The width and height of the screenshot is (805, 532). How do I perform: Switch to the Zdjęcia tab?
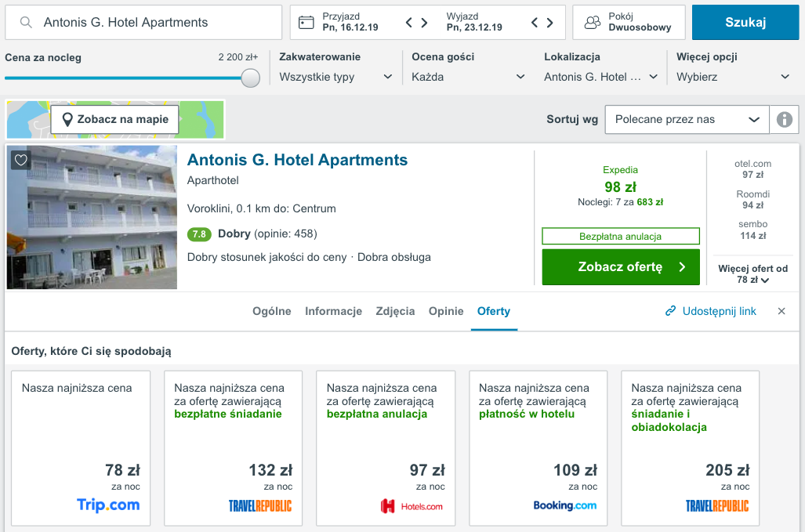[395, 311]
